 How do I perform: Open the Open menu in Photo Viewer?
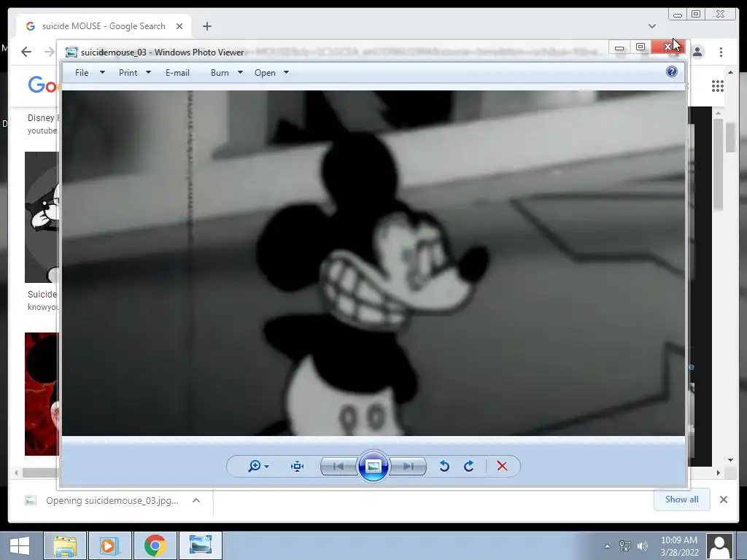[x=265, y=73]
